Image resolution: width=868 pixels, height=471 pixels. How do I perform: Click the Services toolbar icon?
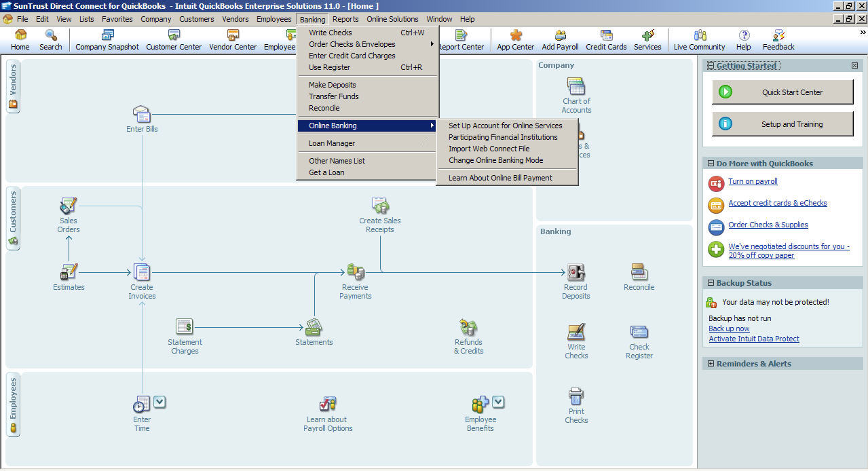[x=647, y=40]
